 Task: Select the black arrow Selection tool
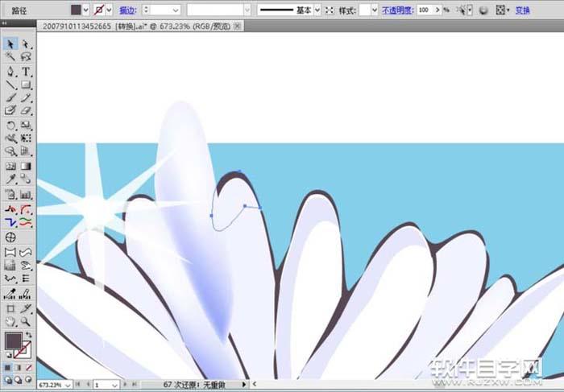tap(10, 43)
